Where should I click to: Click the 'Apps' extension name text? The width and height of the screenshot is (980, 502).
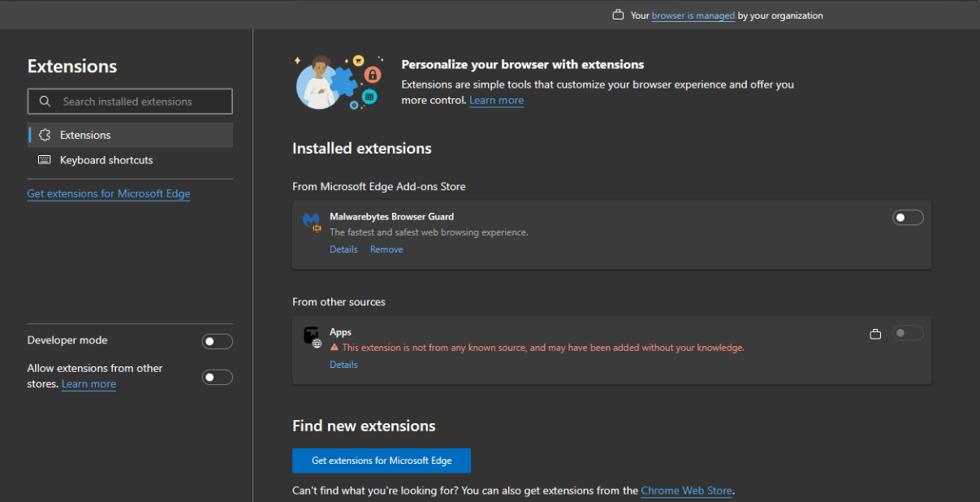[x=340, y=332]
